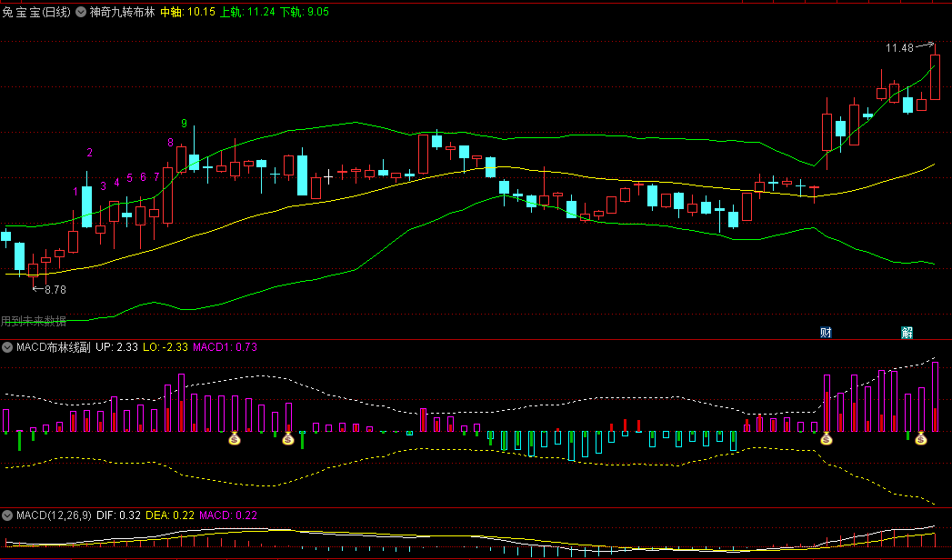Viewport: 952px width, 560px height.
Task: Click the magenta nine-turn marker 5
Action: pyautogui.click(x=130, y=178)
